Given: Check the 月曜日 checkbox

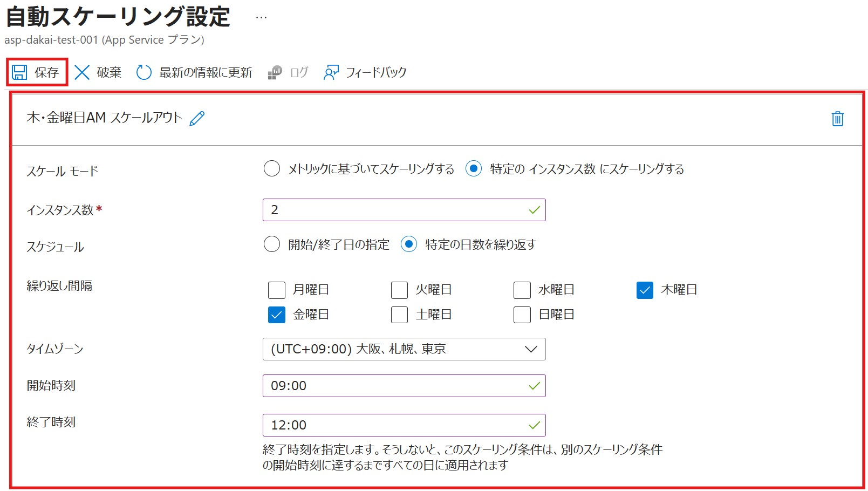Looking at the screenshot, I should [277, 290].
